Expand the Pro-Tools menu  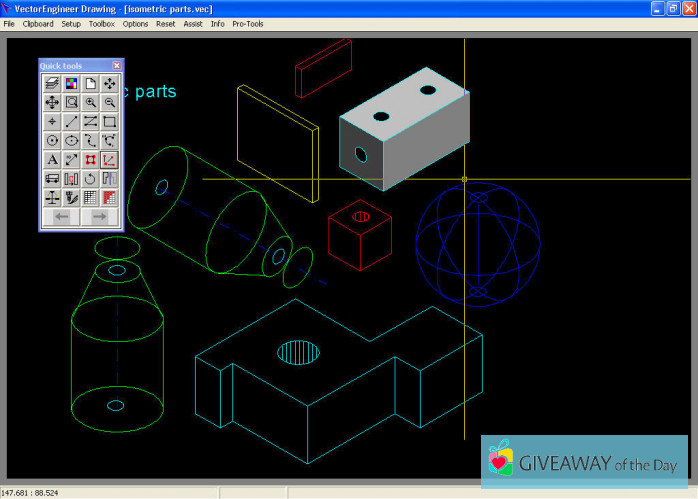point(248,23)
